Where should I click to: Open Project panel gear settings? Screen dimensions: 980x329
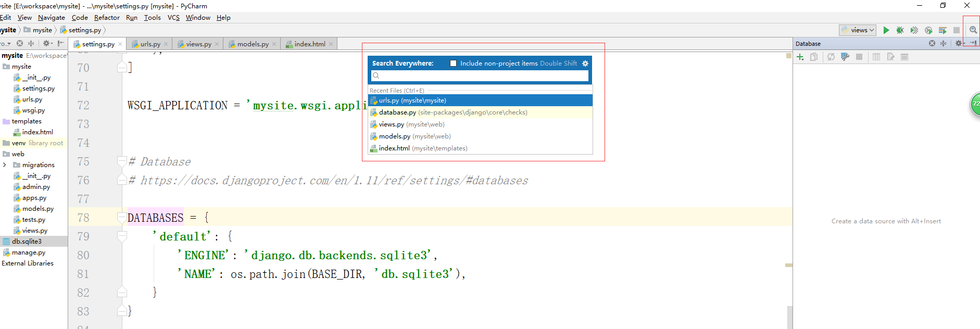47,43
